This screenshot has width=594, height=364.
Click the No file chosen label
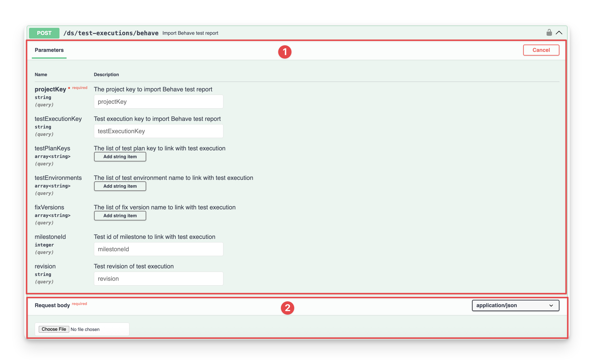pos(85,329)
